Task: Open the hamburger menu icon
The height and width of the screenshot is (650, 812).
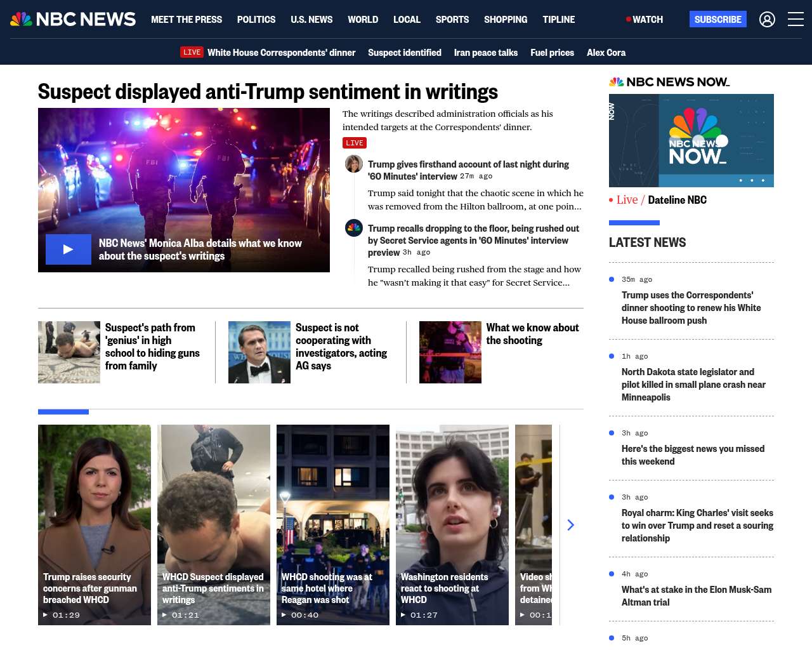Action: tap(796, 20)
